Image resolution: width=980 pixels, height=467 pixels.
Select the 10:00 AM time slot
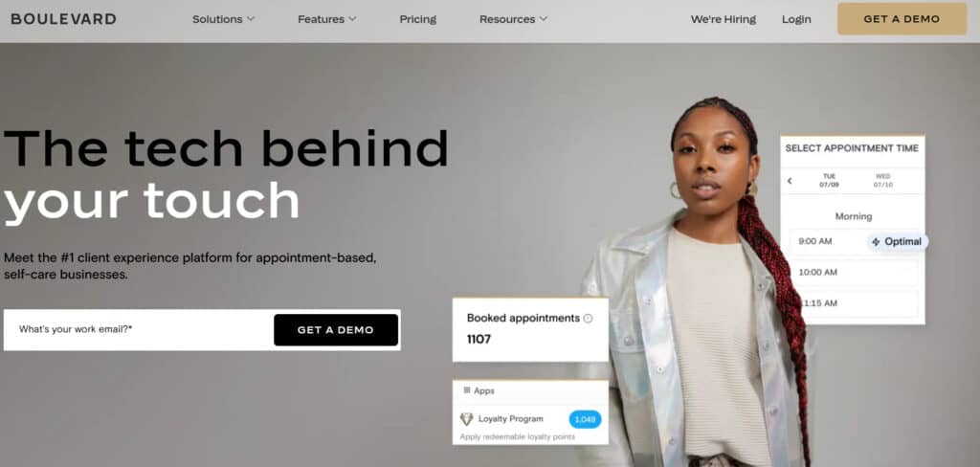854,273
